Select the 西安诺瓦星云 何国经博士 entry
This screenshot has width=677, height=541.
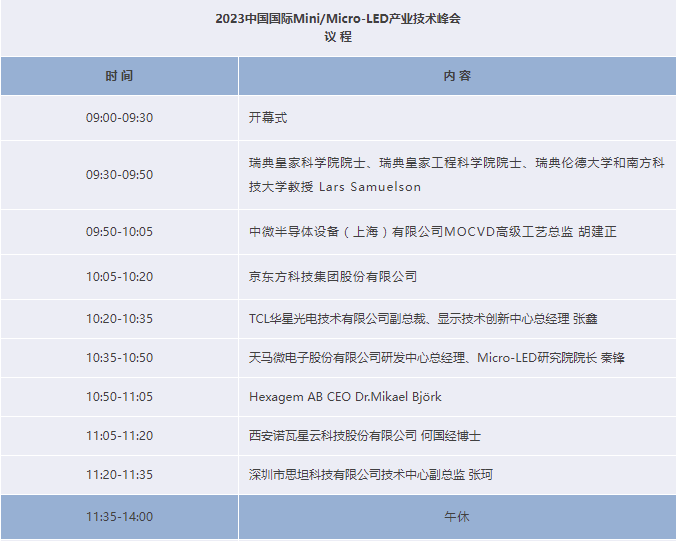(365, 436)
